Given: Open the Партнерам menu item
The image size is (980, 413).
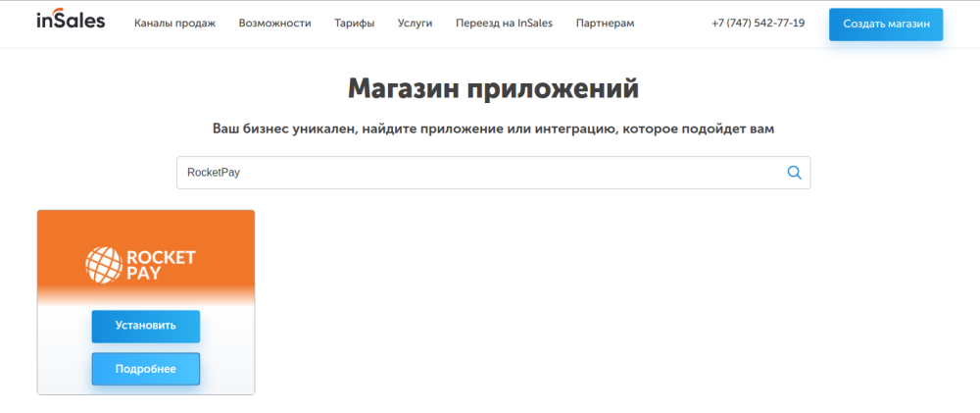Looking at the screenshot, I should [605, 24].
